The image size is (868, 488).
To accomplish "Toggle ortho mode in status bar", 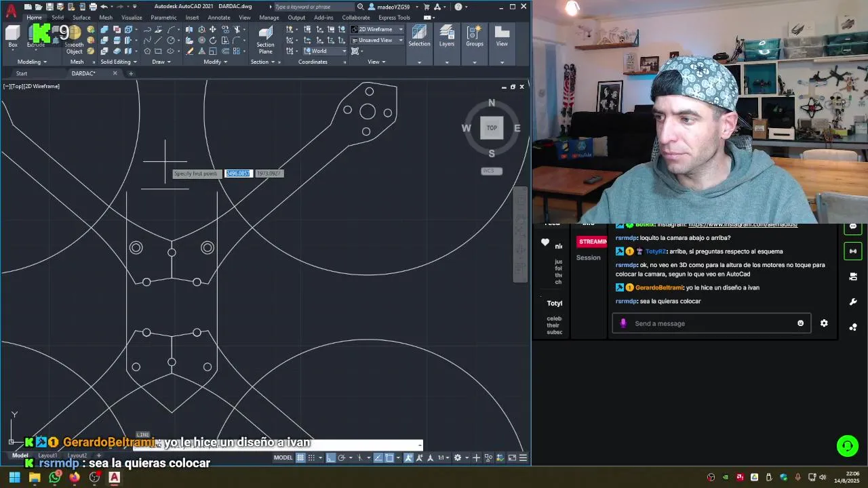I will [x=331, y=457].
